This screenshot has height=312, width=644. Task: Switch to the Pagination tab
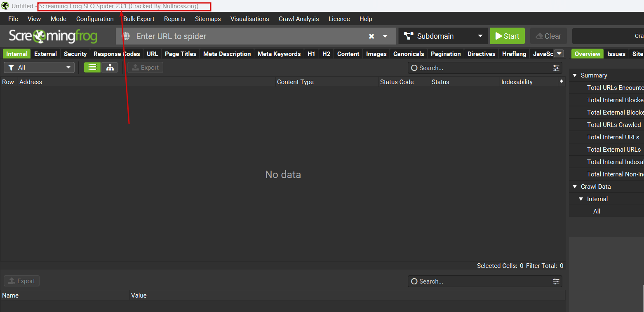pyautogui.click(x=446, y=54)
